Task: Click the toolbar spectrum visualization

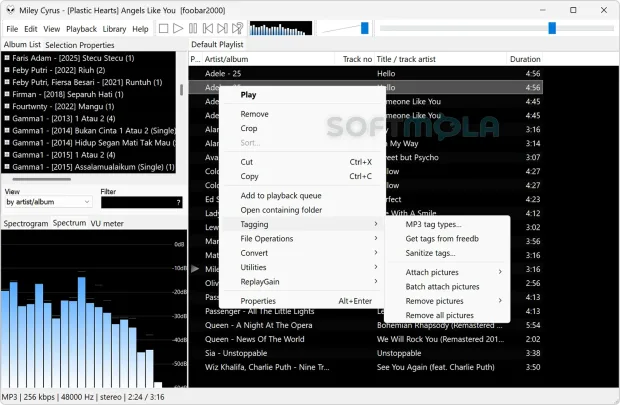Action: [x=281, y=28]
